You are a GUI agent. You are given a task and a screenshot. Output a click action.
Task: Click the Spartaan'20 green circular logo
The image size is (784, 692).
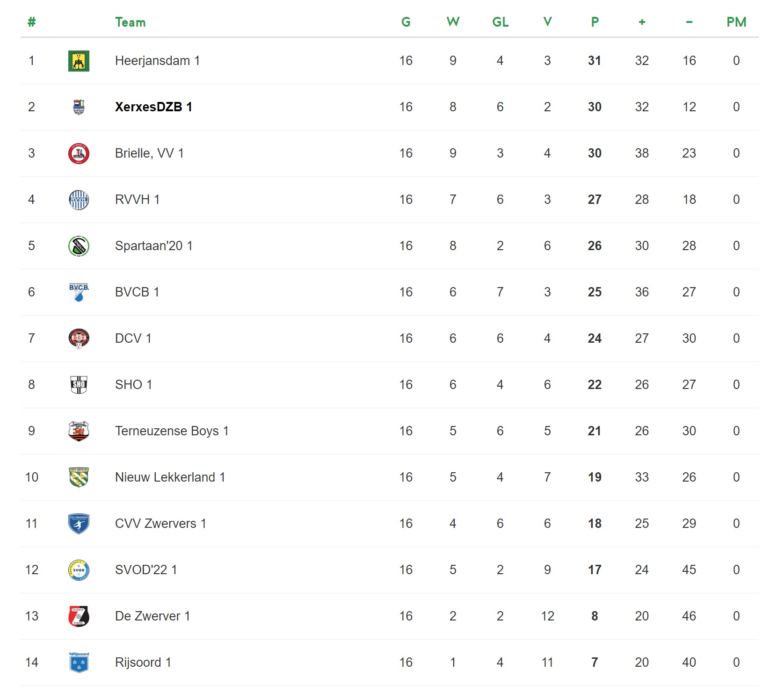pyautogui.click(x=79, y=246)
